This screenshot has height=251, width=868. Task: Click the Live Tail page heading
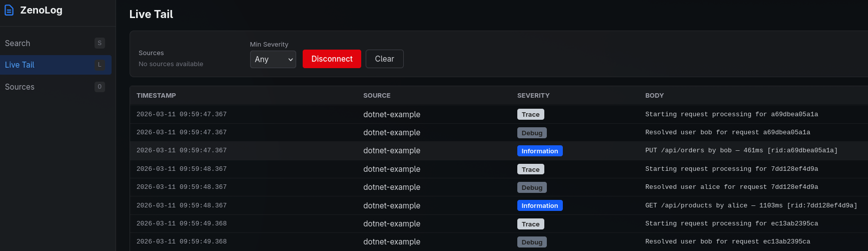click(x=151, y=14)
